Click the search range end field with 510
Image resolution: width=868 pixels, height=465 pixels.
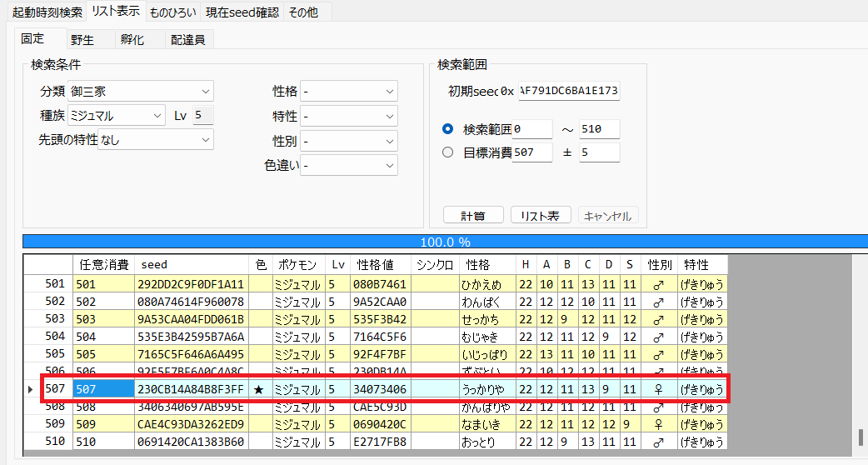click(600, 129)
